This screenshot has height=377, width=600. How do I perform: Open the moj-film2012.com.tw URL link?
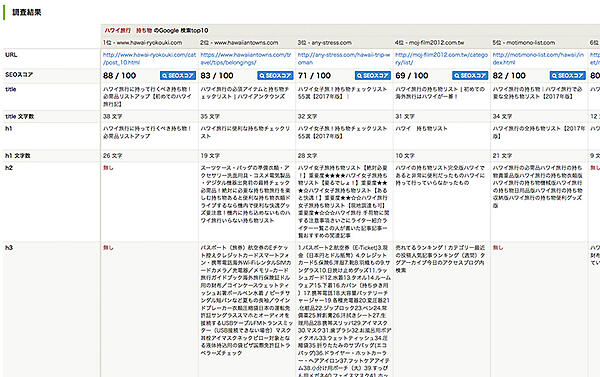click(x=442, y=59)
